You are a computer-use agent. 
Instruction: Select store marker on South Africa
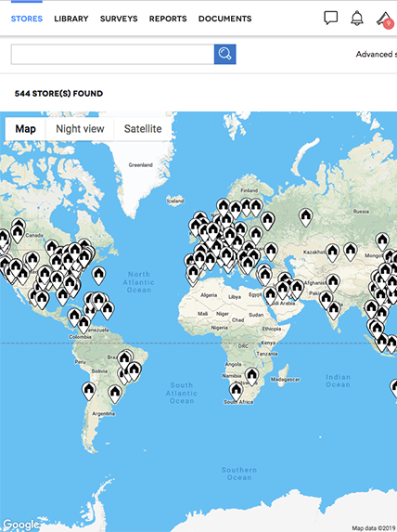[236, 391]
